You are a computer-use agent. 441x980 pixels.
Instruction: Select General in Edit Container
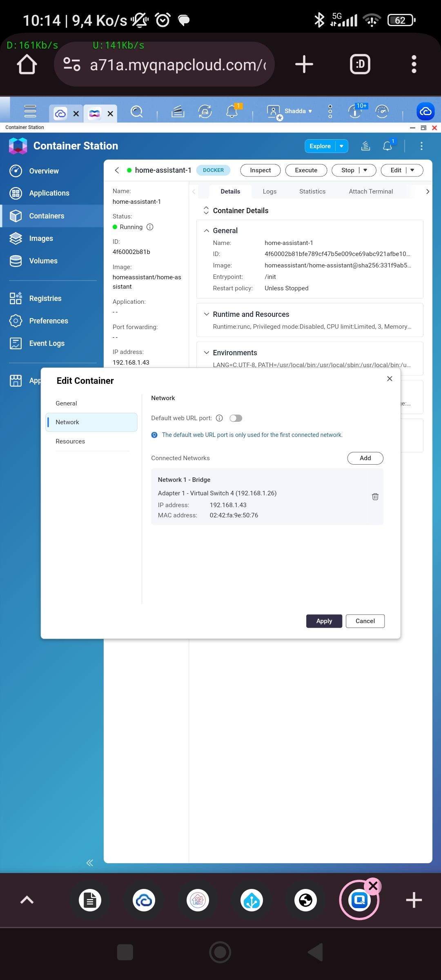(x=91, y=403)
